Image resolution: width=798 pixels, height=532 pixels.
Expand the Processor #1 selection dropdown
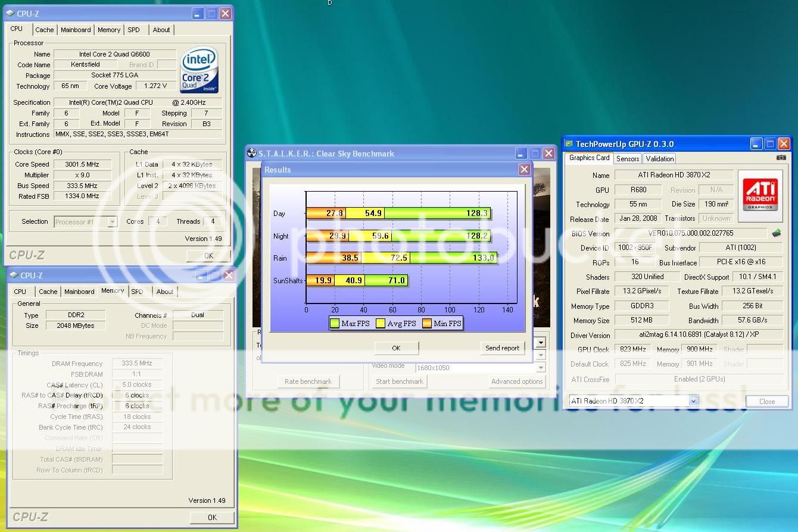click(113, 222)
